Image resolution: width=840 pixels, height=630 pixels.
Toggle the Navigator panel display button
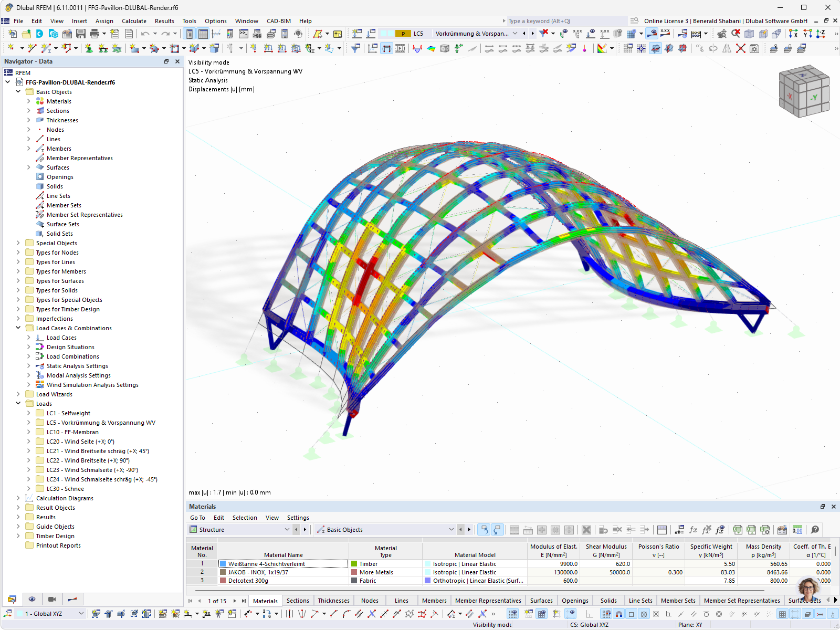point(189,34)
